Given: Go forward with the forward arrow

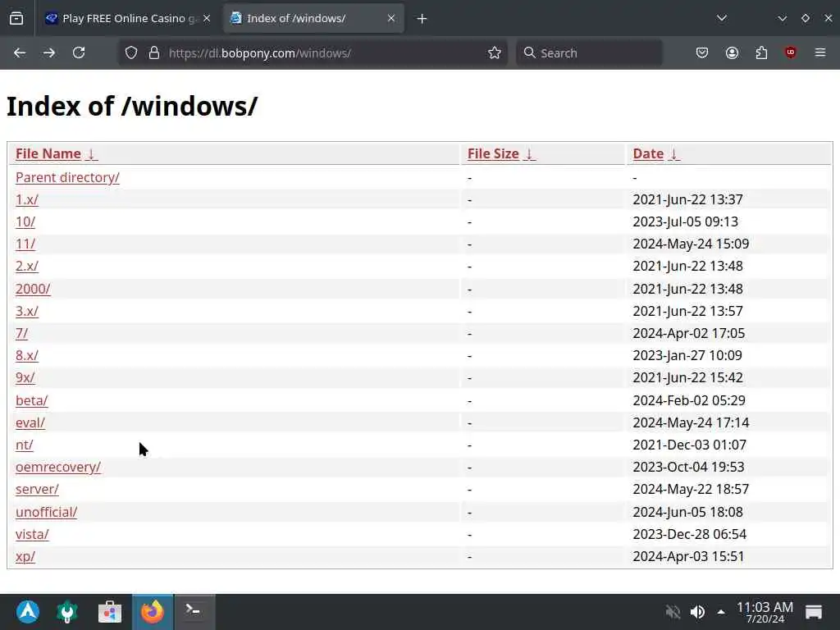Looking at the screenshot, I should pyautogui.click(x=49, y=52).
